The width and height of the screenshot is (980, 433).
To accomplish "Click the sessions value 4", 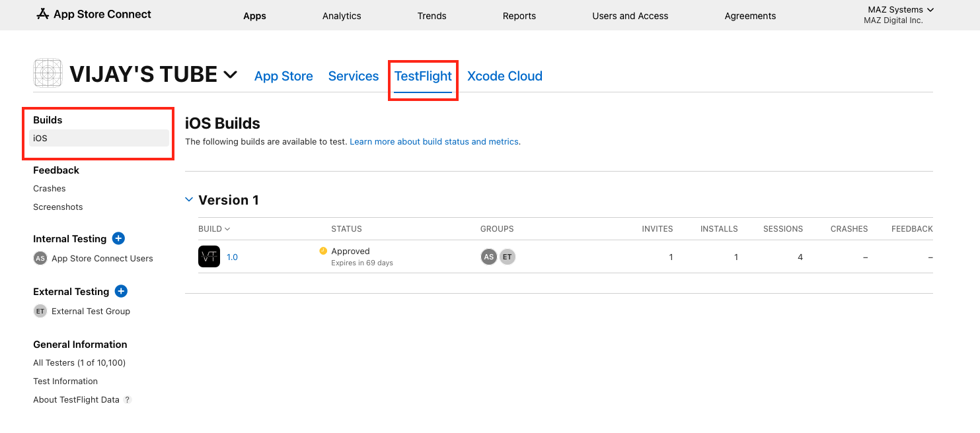I will click(x=800, y=257).
